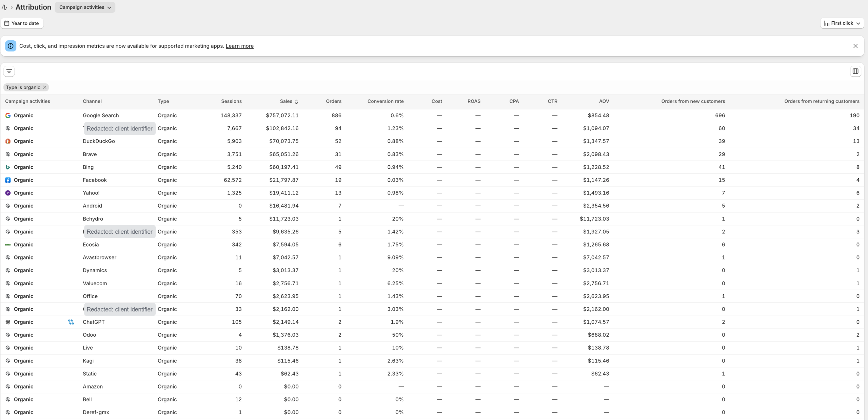Click the 62,572 sessions for Facebook
Viewport: 868px width, 420px height.
pyautogui.click(x=233, y=180)
